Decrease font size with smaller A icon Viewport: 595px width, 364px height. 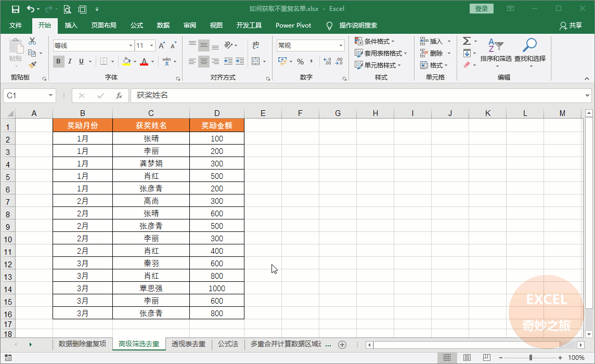tap(173, 46)
